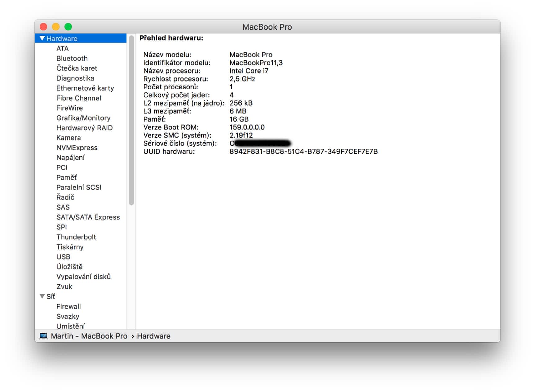The height and width of the screenshot is (392, 535).
Task: Select USB in the sidebar
Action: [x=64, y=257]
